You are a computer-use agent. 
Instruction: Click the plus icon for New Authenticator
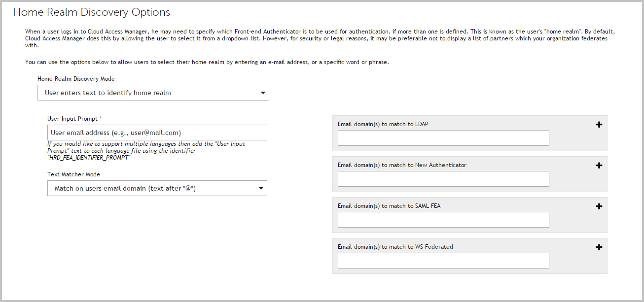click(x=599, y=166)
